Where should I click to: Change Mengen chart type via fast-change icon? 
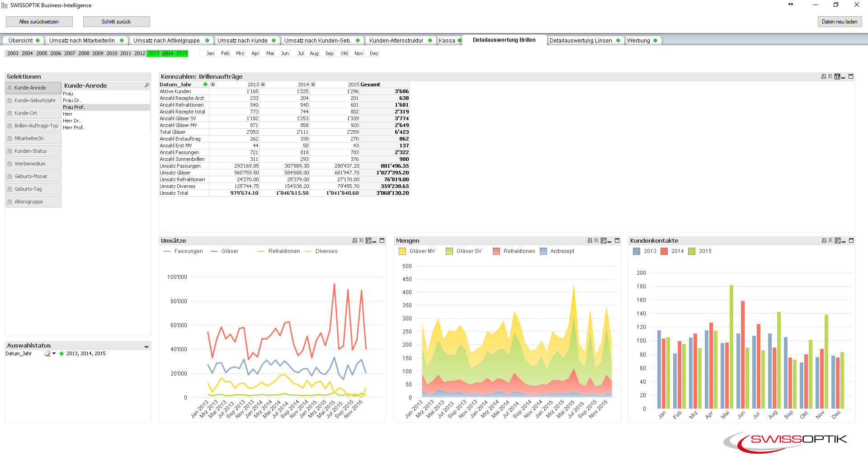[x=604, y=240]
